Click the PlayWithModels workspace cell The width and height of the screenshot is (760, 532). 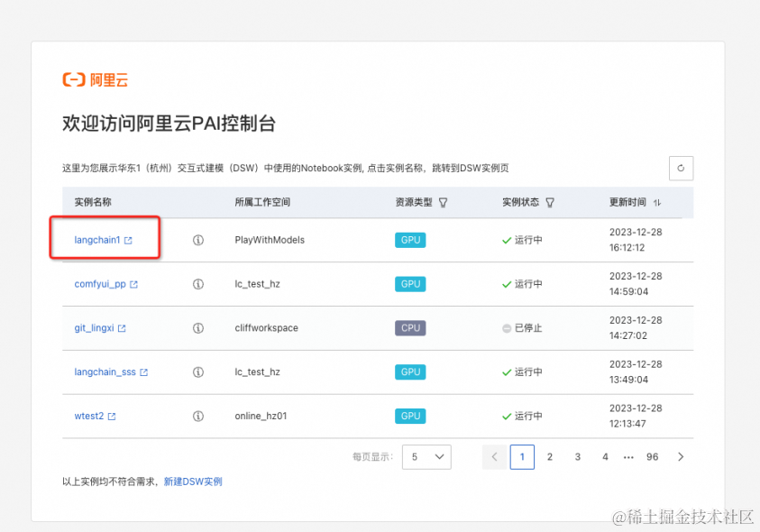270,240
